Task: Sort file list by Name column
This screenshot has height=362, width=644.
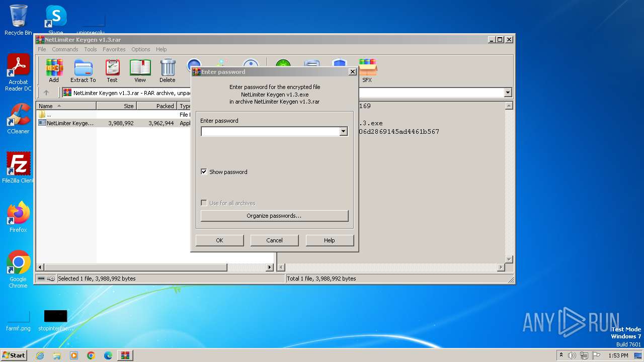Action: pyautogui.click(x=66, y=106)
